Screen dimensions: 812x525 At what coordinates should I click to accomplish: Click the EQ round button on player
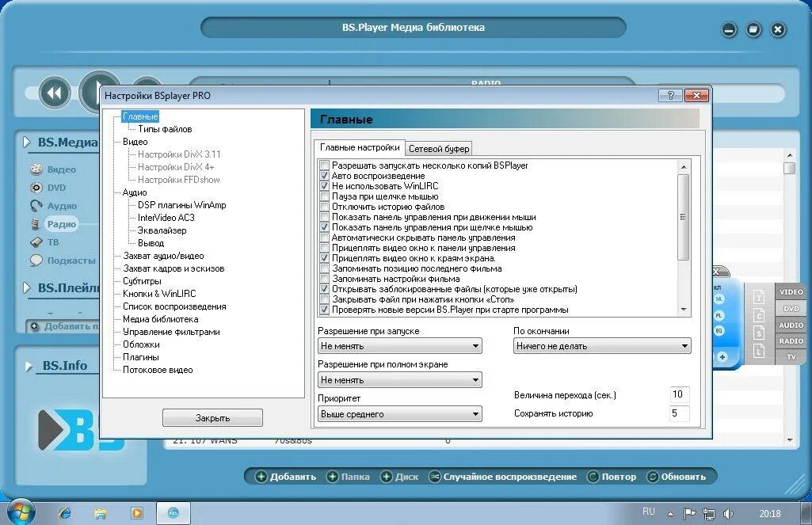tap(719, 331)
